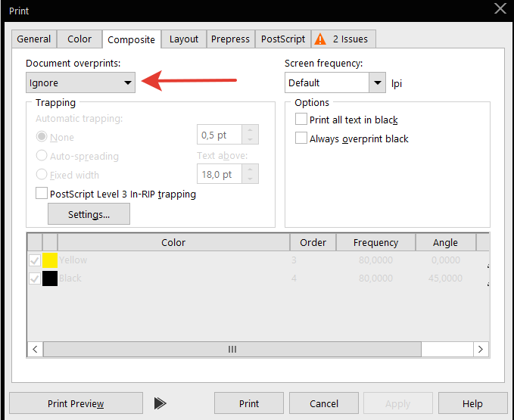This screenshot has width=514, height=420.
Task: Decrease the 18,0 pt Text above value
Action: 250,179
